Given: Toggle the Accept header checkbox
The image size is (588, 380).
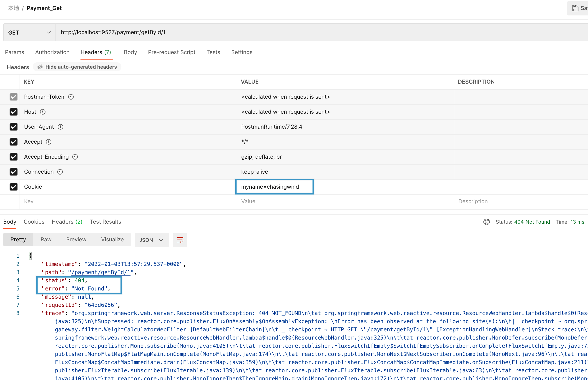Looking at the screenshot, I should point(13,141).
